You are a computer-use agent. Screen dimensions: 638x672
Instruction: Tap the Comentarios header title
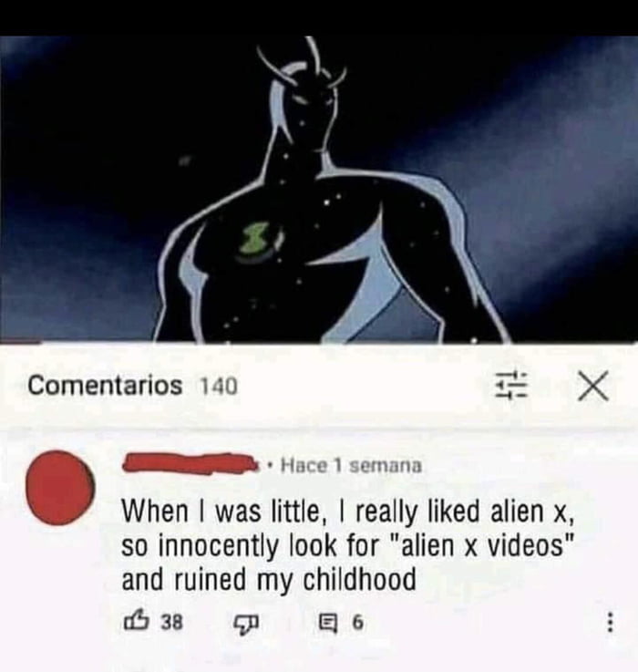coord(105,386)
